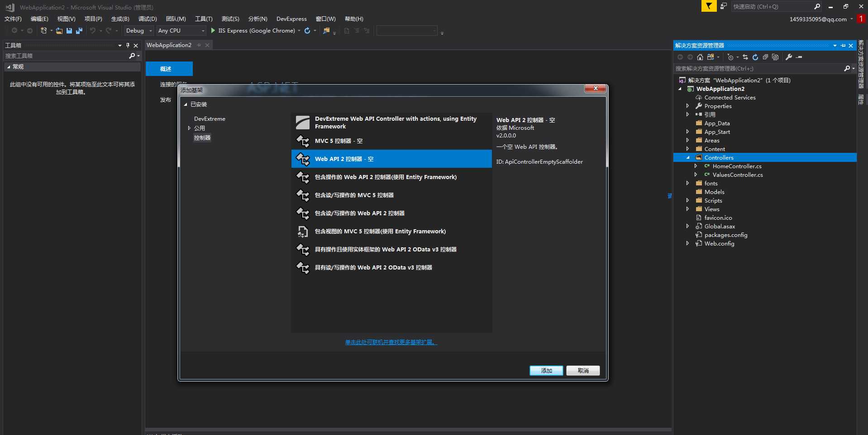Open the 文件(F) menu
Image resolution: width=868 pixels, height=435 pixels.
(x=13, y=19)
